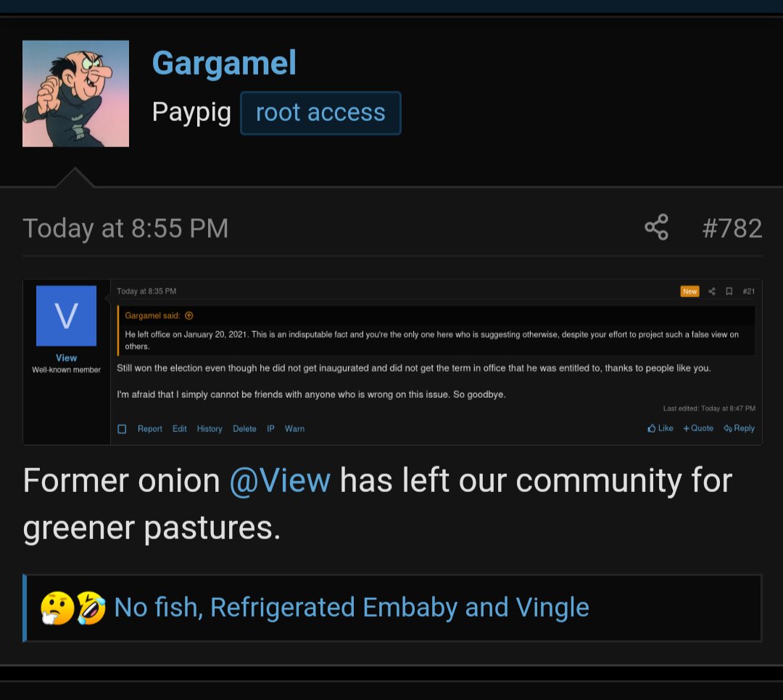Click the thinking face reaction emoji
Screen dimensions: 783x700
[x=57, y=608]
